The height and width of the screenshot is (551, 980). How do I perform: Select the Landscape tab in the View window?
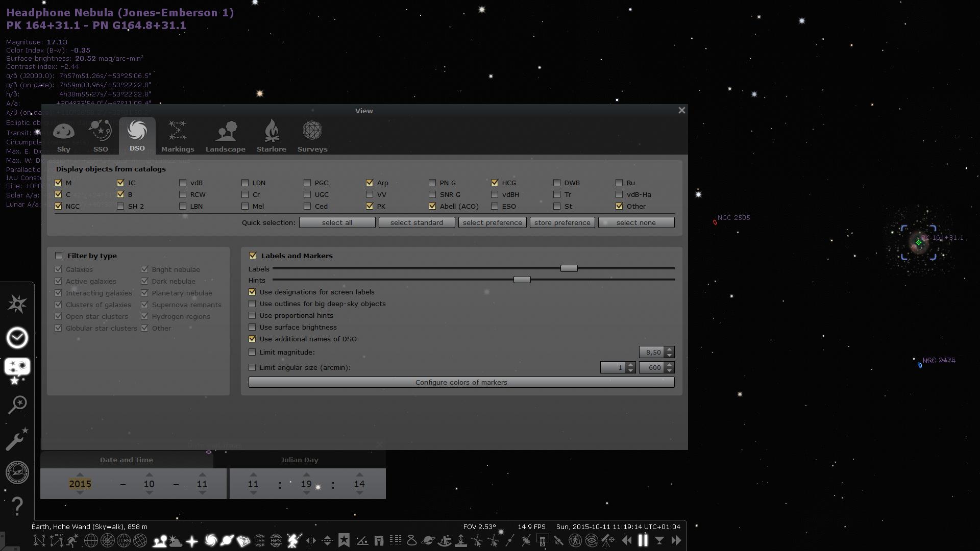click(x=225, y=135)
